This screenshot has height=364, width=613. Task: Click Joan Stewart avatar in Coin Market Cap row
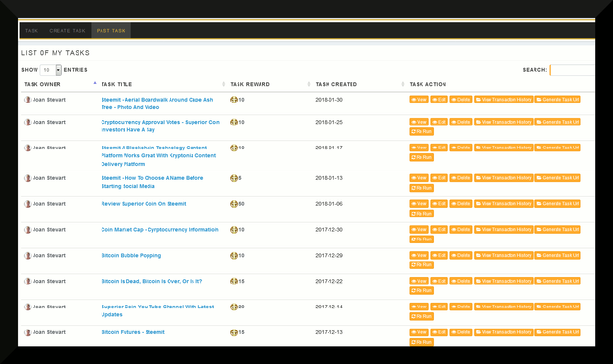tap(28, 230)
